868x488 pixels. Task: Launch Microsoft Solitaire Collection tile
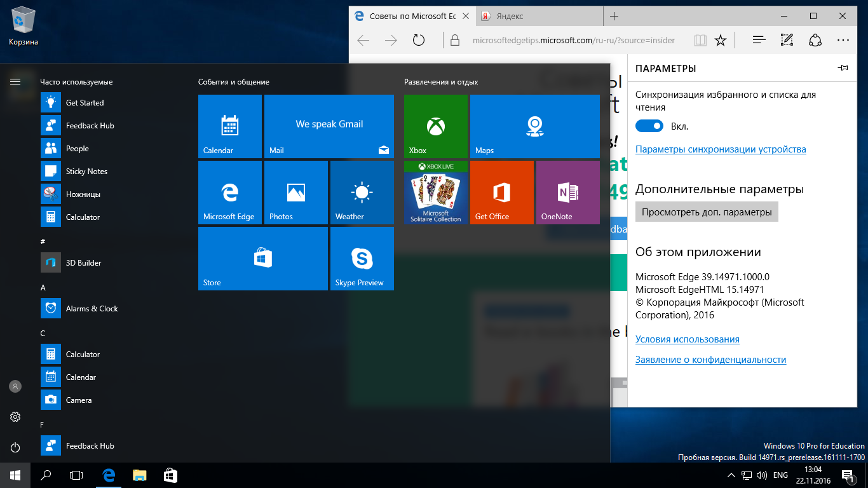click(436, 193)
